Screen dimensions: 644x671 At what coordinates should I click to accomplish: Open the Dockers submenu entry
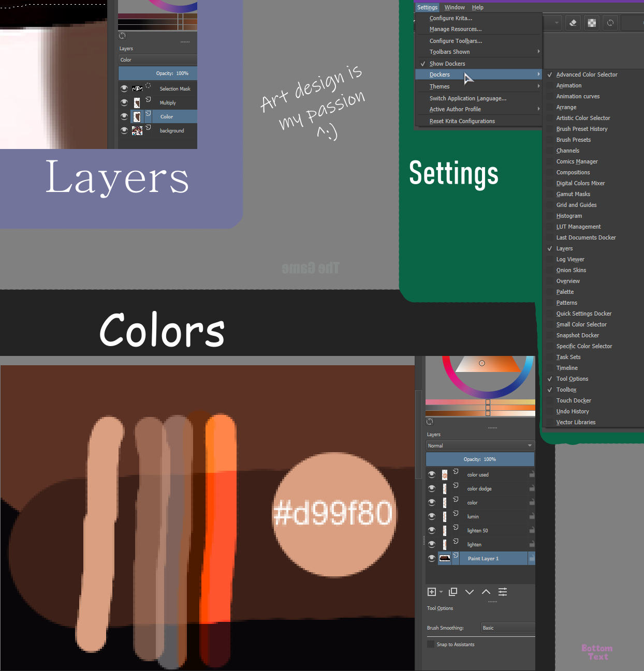[x=479, y=74]
